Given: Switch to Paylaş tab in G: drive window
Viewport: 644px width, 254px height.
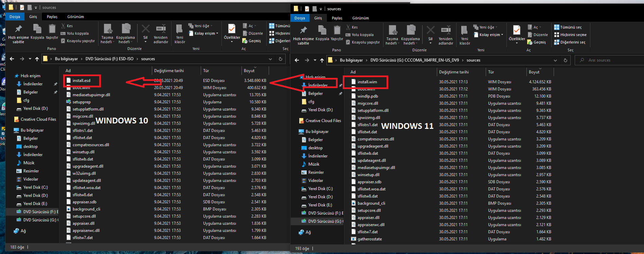Looking at the screenshot, I should 337,18.
